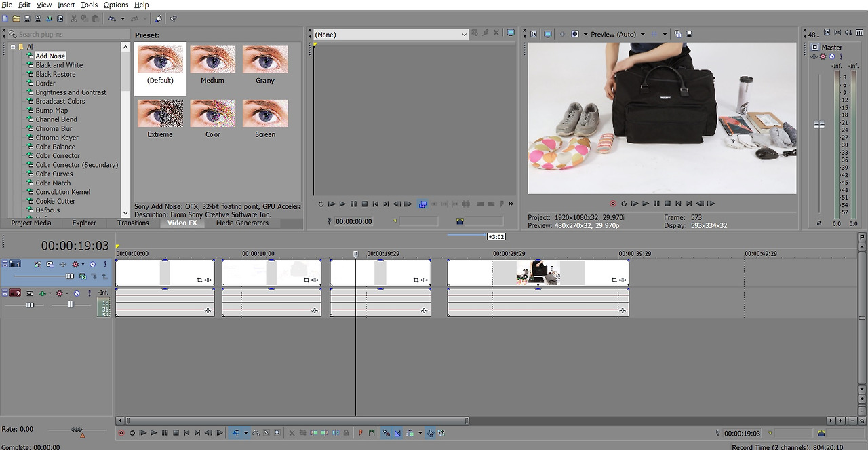This screenshot has height=450, width=868.
Task: Open track 1 compositing mode icon
Action: click(x=83, y=276)
